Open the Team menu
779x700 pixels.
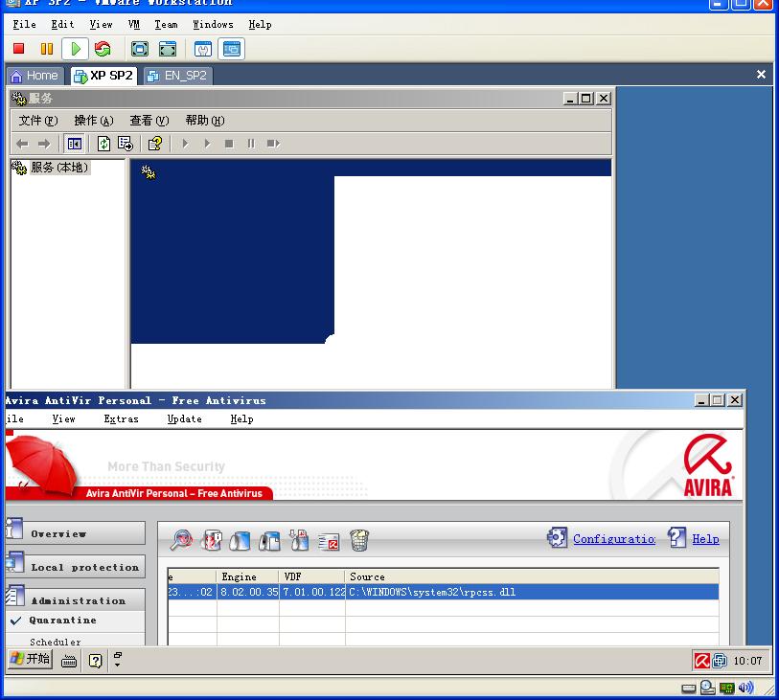pyautogui.click(x=166, y=24)
